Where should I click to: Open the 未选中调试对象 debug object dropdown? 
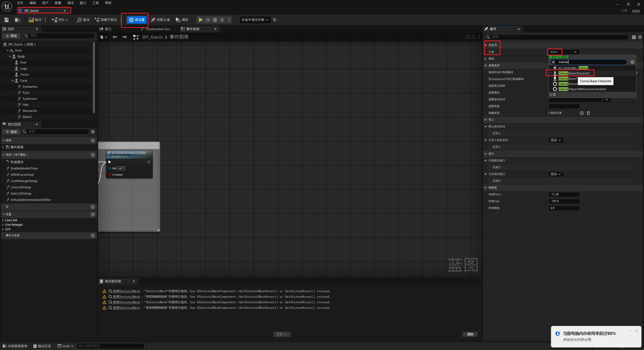pyautogui.click(x=255, y=20)
